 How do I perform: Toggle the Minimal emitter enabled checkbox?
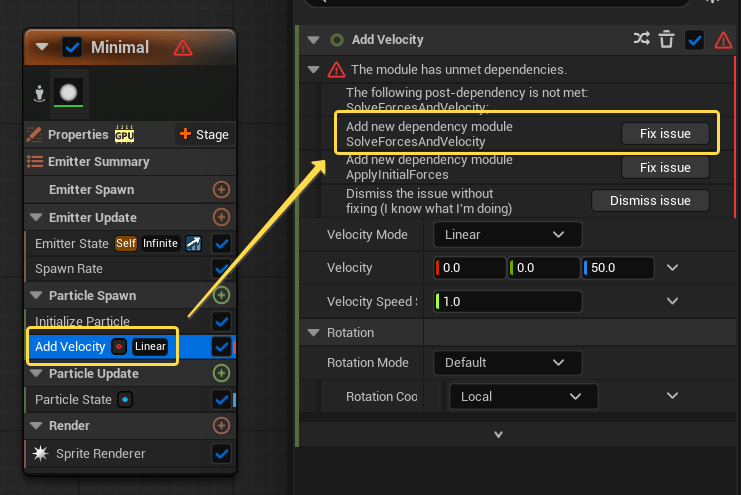72,47
